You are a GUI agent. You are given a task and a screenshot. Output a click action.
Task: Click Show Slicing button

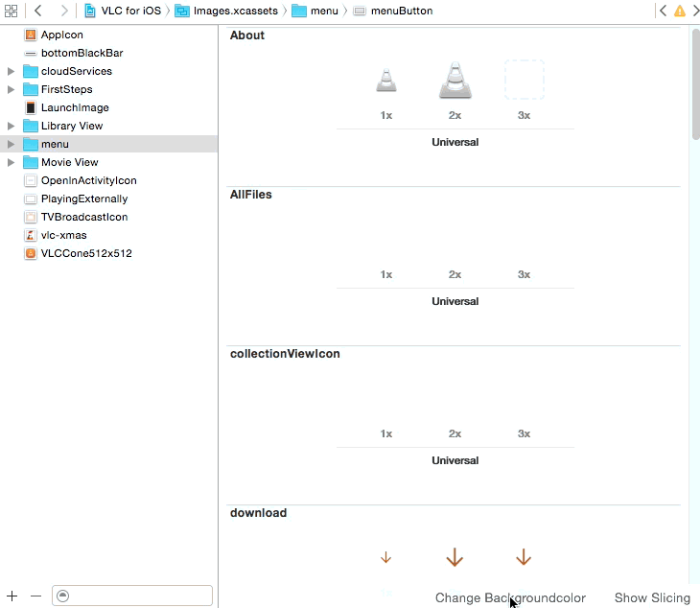652,597
